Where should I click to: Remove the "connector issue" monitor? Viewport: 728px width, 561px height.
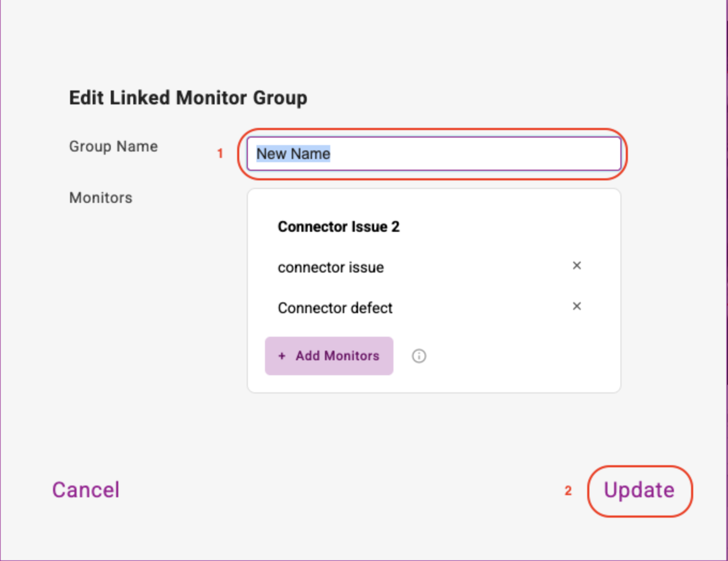pos(577,266)
